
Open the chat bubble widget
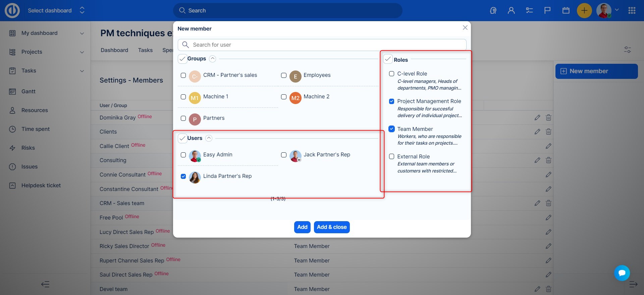pyautogui.click(x=622, y=273)
